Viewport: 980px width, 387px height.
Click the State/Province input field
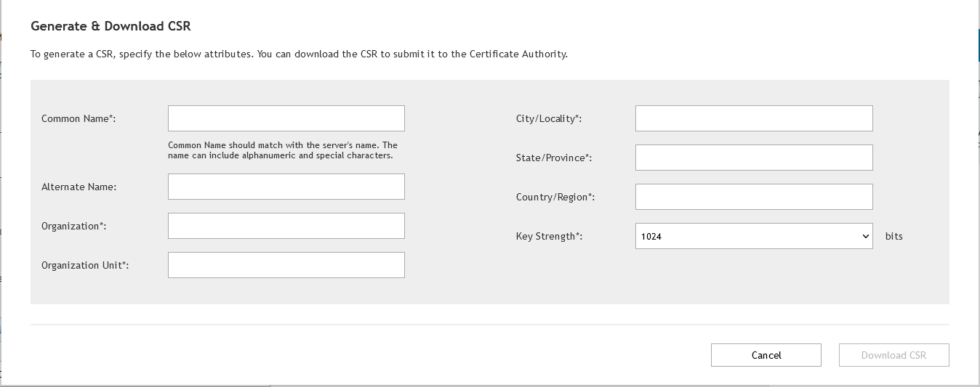(x=753, y=158)
